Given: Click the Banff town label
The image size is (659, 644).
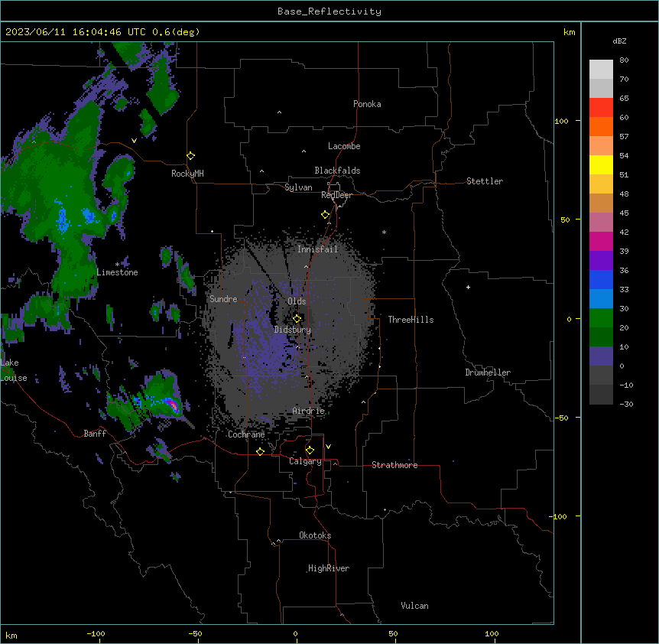Looking at the screenshot, I should tap(95, 434).
